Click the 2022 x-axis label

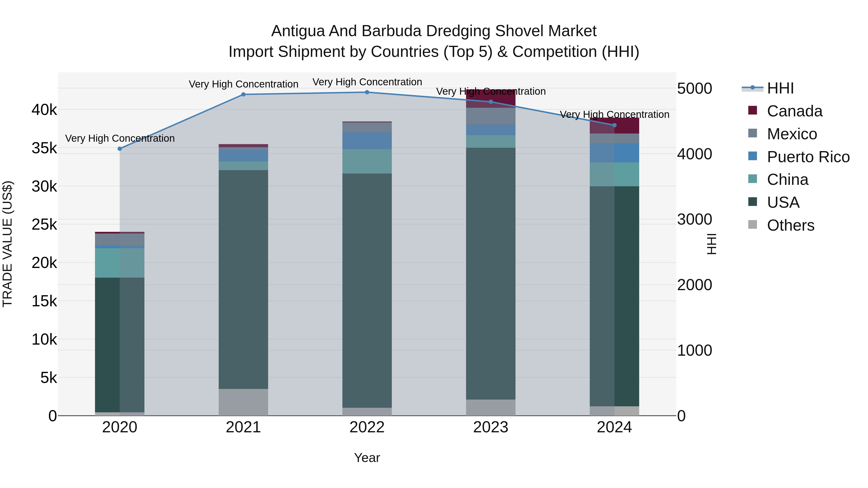[x=367, y=427]
